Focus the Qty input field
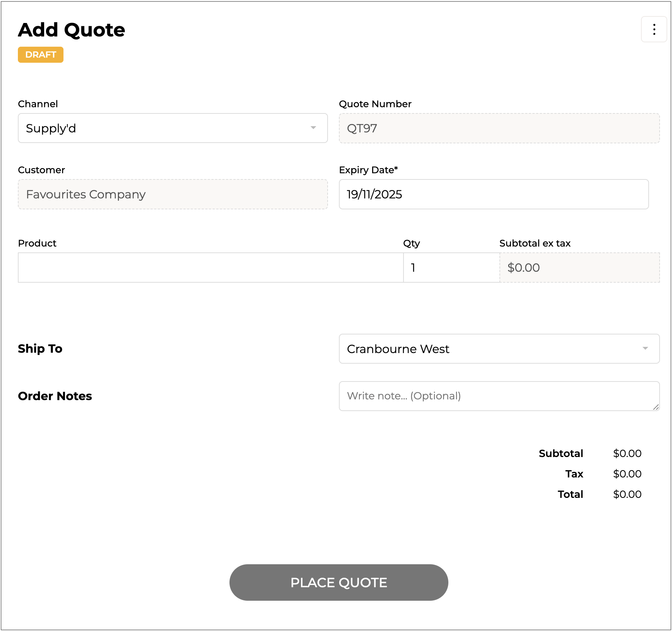The width and height of the screenshot is (672, 631). (451, 268)
